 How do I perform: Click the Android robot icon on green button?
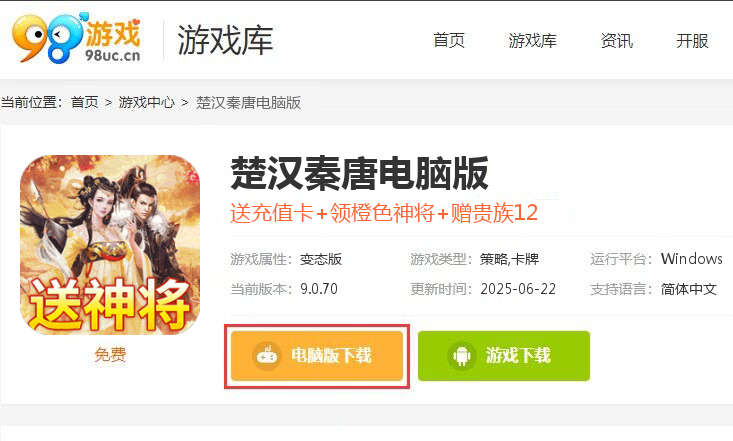click(462, 356)
